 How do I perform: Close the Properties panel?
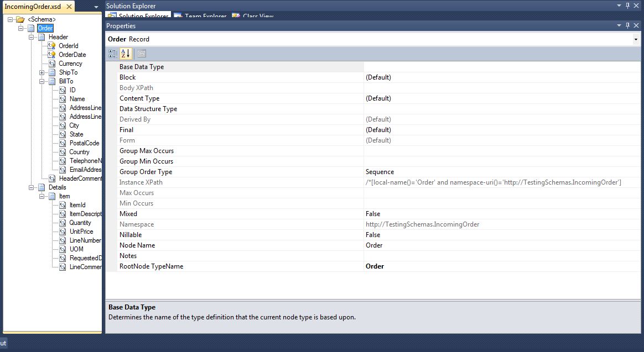click(x=636, y=25)
